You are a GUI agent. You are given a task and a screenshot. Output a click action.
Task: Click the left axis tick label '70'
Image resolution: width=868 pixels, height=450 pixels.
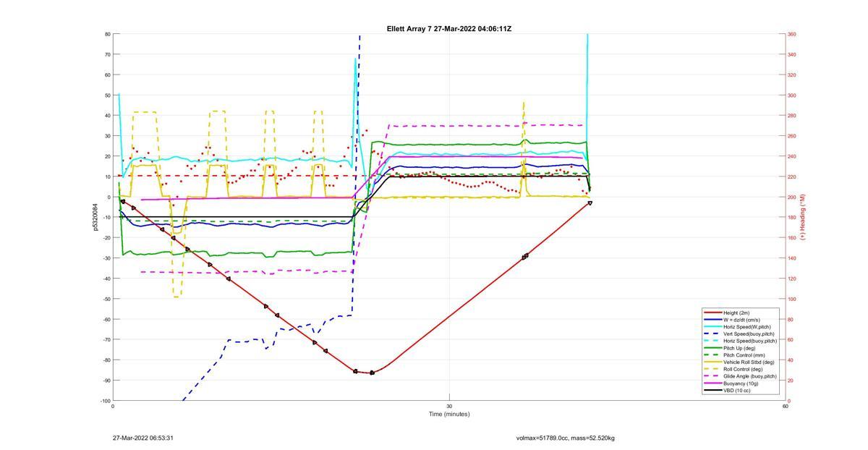tap(108, 54)
